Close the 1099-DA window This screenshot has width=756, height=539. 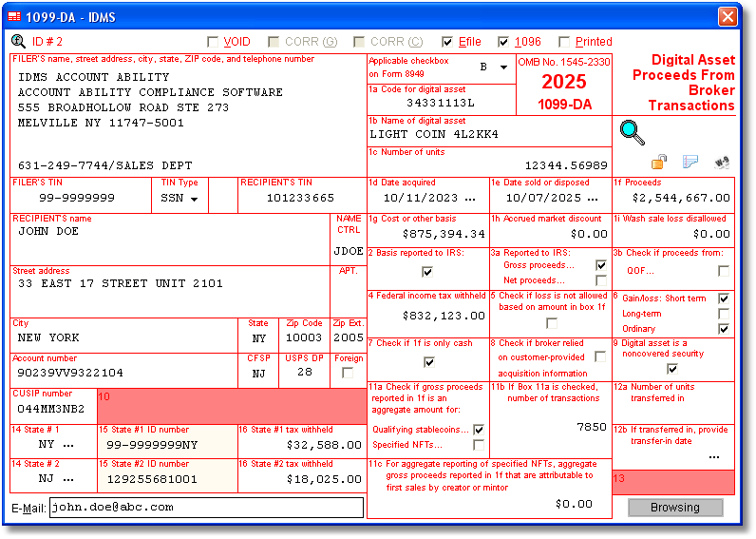click(x=728, y=17)
